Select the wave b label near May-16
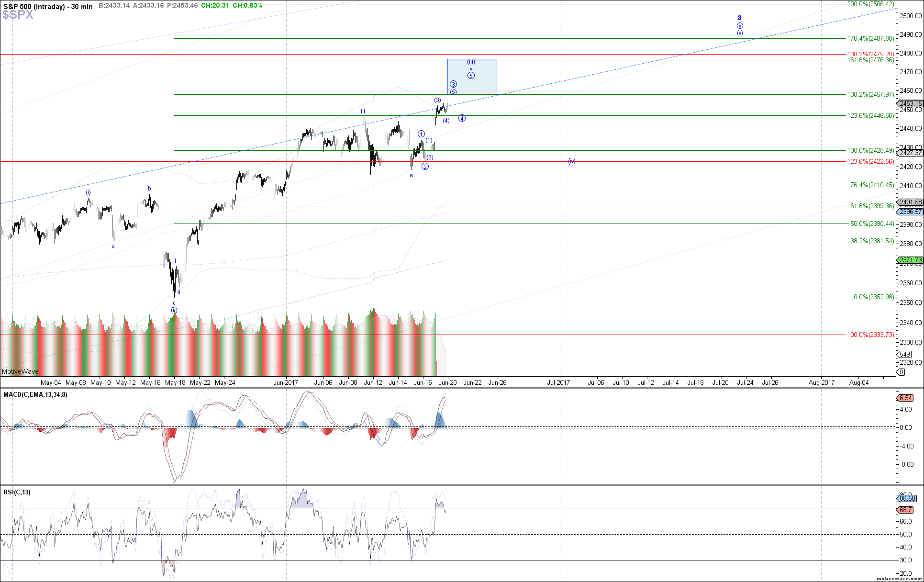Screen dimensions: 924x582 150,189
